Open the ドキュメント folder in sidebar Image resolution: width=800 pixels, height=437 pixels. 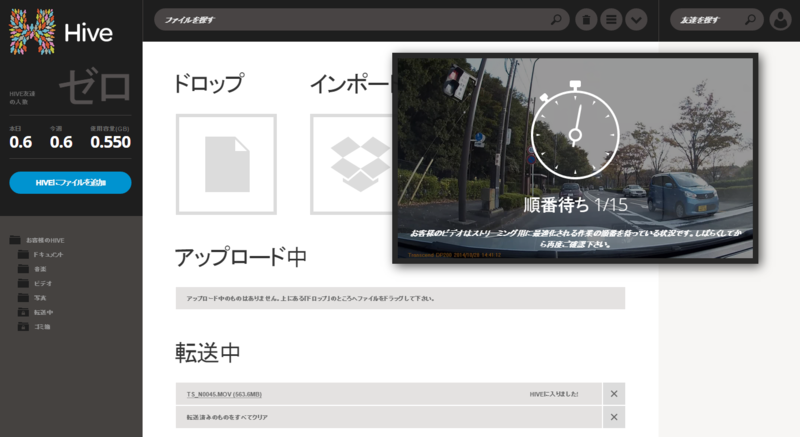pyautogui.click(x=41, y=254)
